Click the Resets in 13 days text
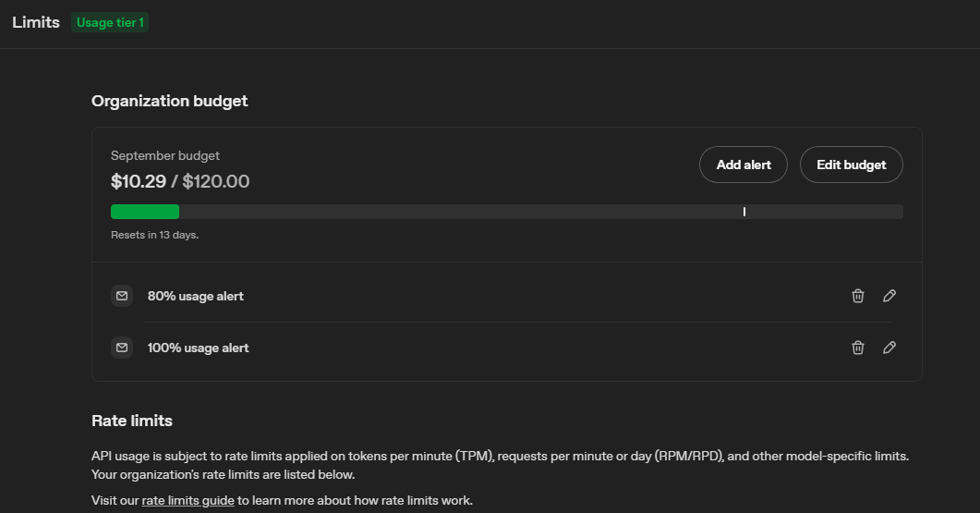This screenshot has width=980, height=513. click(x=154, y=235)
